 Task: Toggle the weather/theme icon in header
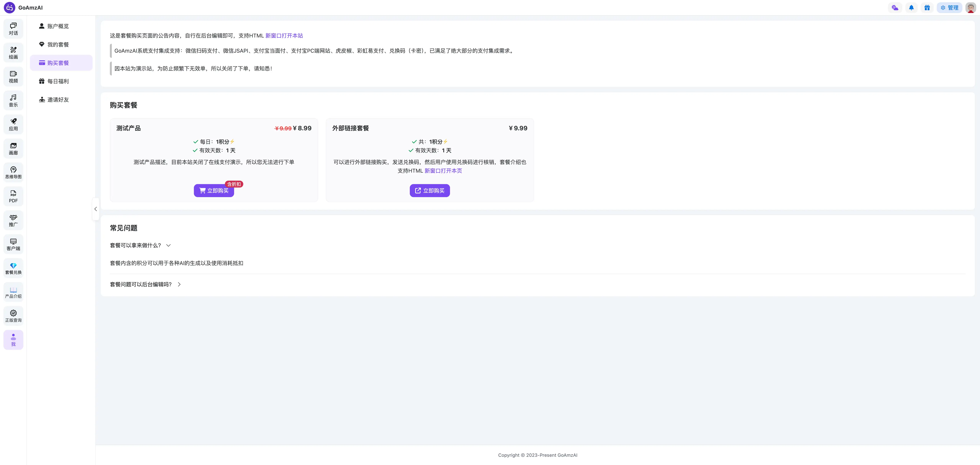click(895, 8)
